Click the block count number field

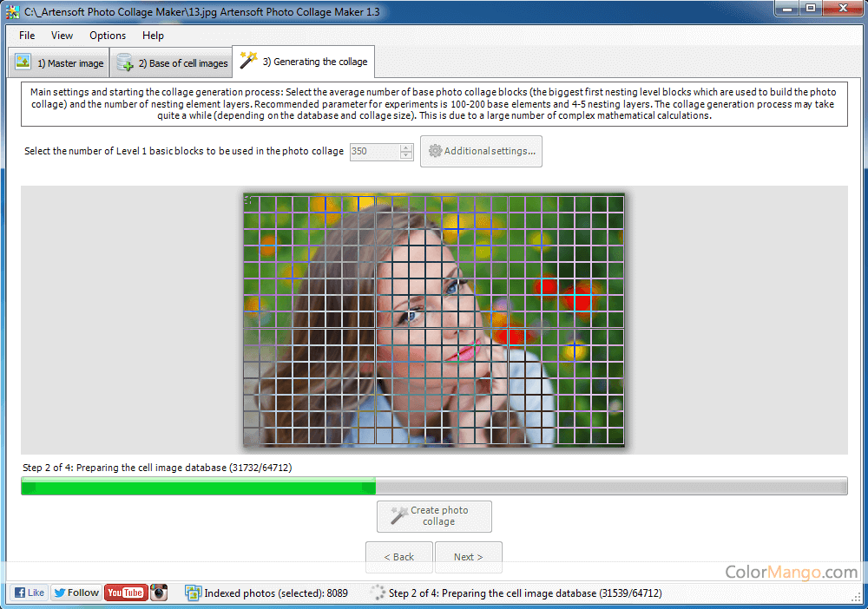(373, 151)
